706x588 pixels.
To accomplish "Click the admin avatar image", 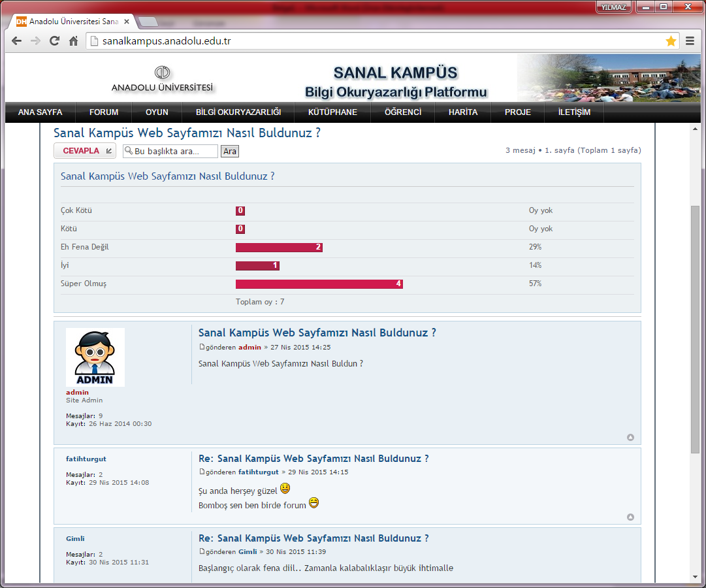I will click(95, 357).
